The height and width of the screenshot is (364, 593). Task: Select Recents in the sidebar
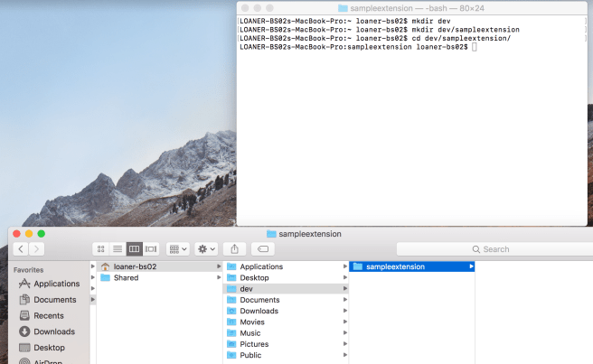[48, 316]
